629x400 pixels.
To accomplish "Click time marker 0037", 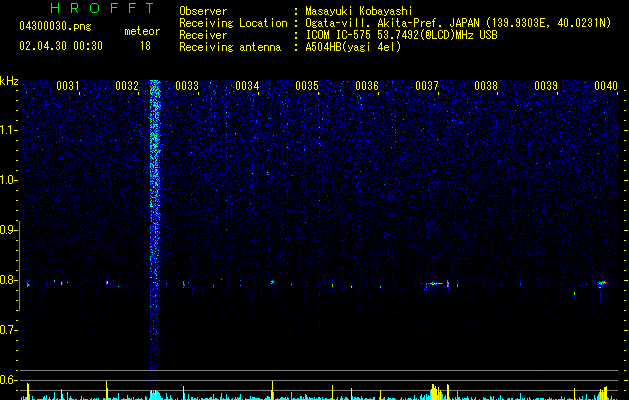I will coord(427,86).
